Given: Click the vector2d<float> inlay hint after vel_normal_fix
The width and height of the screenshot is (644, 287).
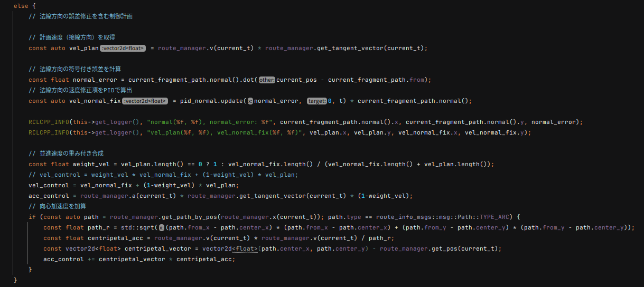Looking at the screenshot, I should click(x=145, y=101).
